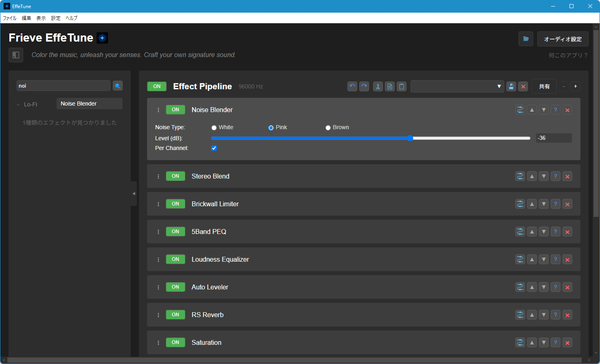
Task: Click the drag handle of Stereo Blend
Action: click(158, 176)
